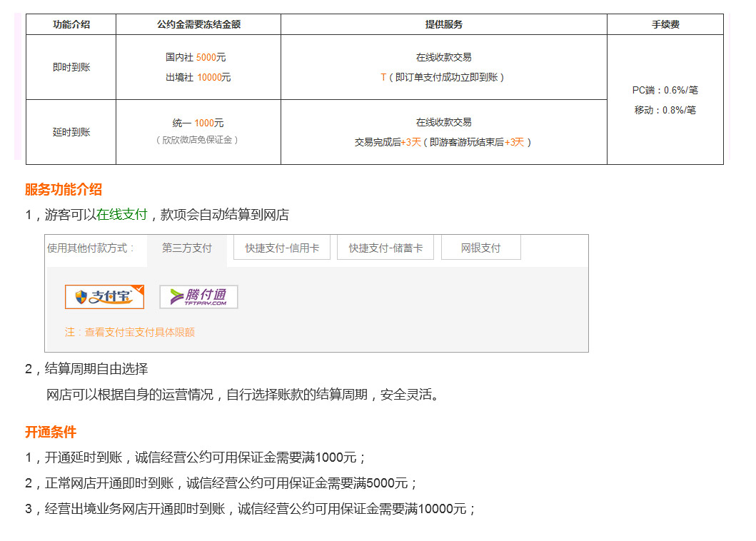756x541 pixels.
Task: Select the 快捷支付-储蓄卡 tab
Action: [x=385, y=248]
